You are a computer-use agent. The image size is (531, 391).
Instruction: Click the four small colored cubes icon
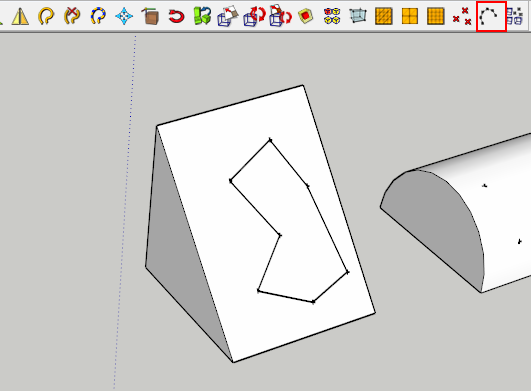pos(332,16)
